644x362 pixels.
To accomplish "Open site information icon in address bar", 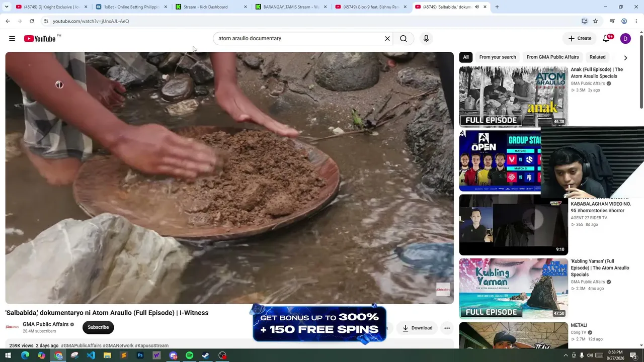I will (x=46, y=21).
